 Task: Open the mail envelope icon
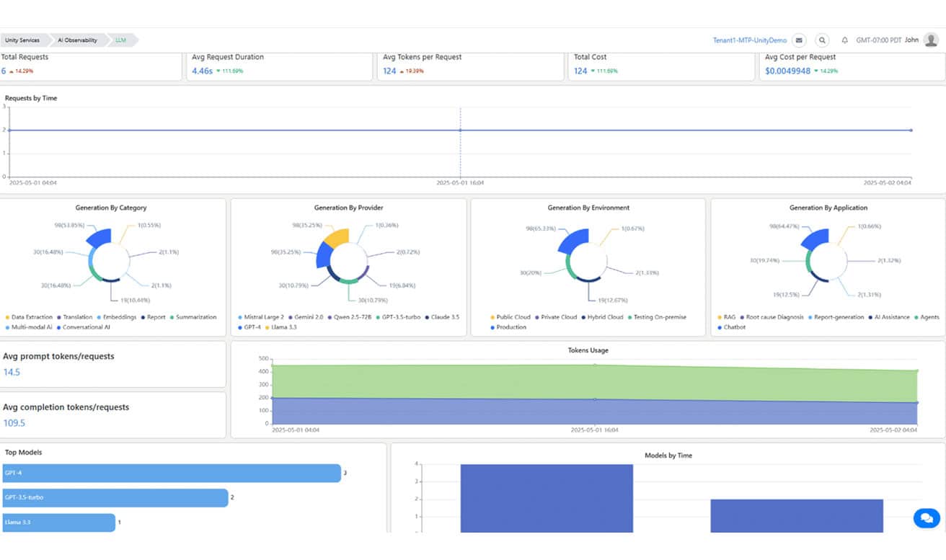coord(798,40)
